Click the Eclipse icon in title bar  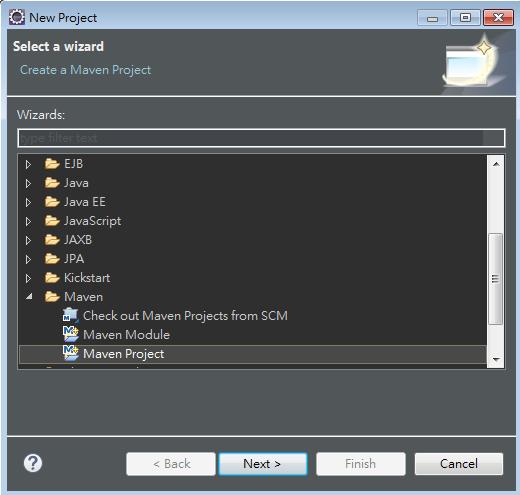pos(17,17)
